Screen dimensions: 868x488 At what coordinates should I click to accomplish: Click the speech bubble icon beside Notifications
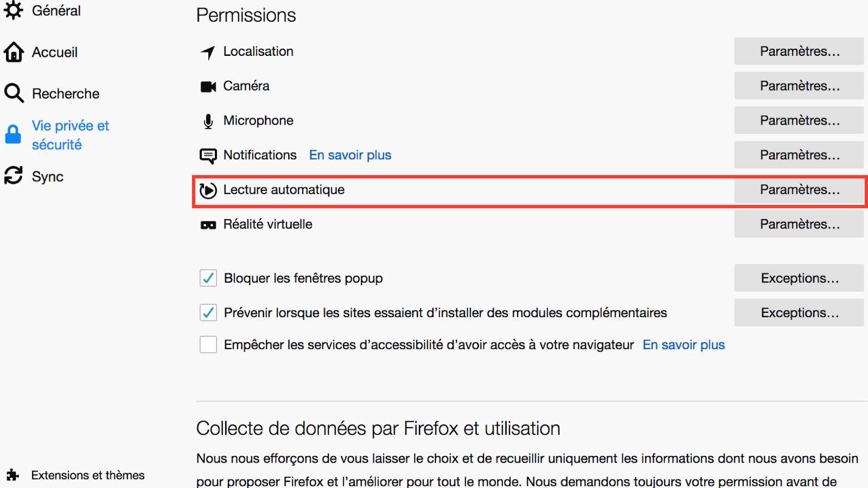[208, 155]
